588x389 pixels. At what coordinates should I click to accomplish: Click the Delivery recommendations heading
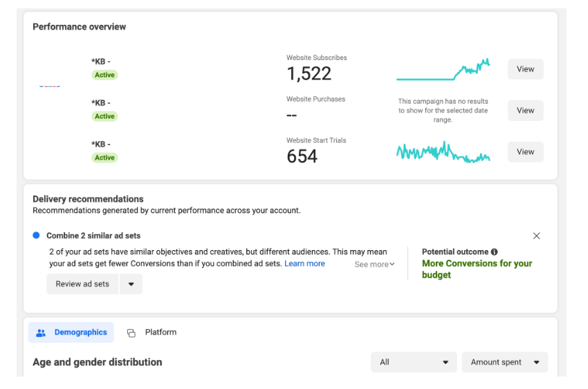[88, 199]
